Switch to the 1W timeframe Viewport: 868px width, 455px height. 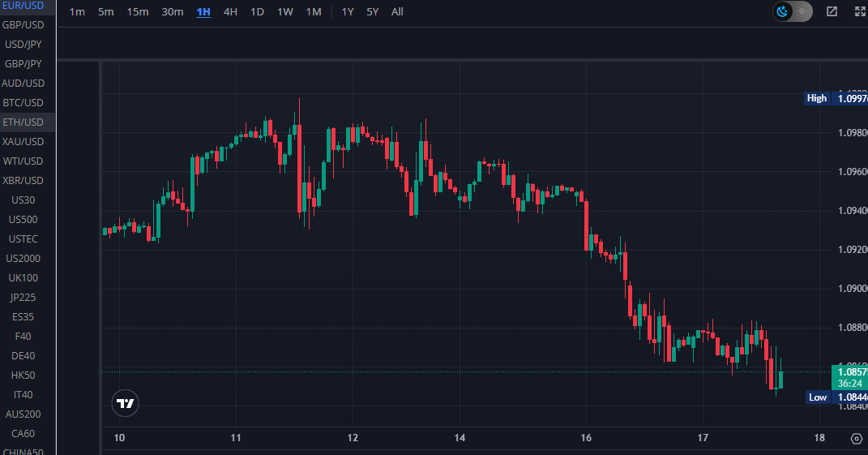click(x=285, y=11)
